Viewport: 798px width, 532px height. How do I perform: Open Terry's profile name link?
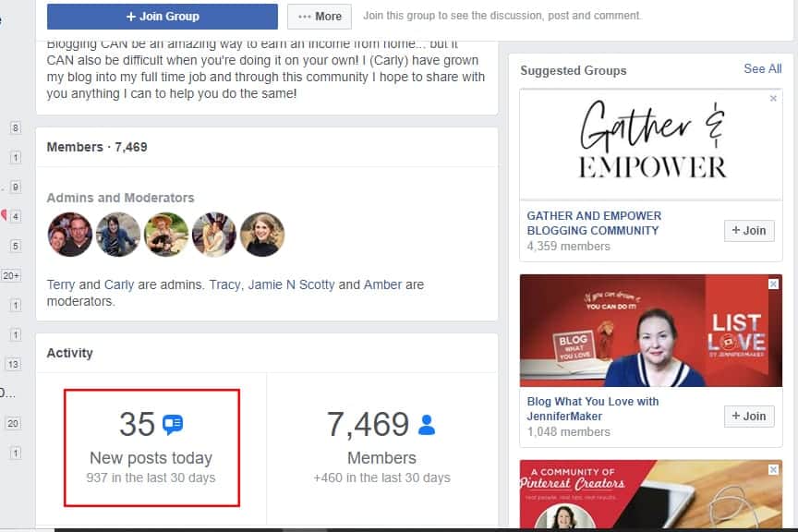click(61, 284)
